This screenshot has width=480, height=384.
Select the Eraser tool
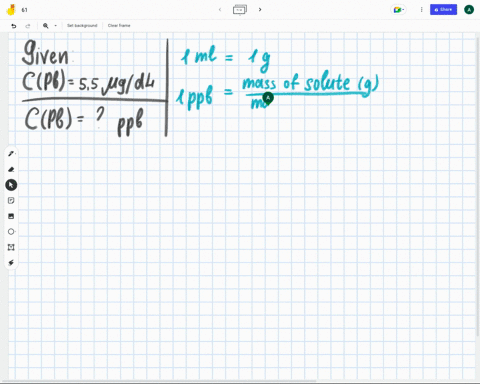coord(11,169)
